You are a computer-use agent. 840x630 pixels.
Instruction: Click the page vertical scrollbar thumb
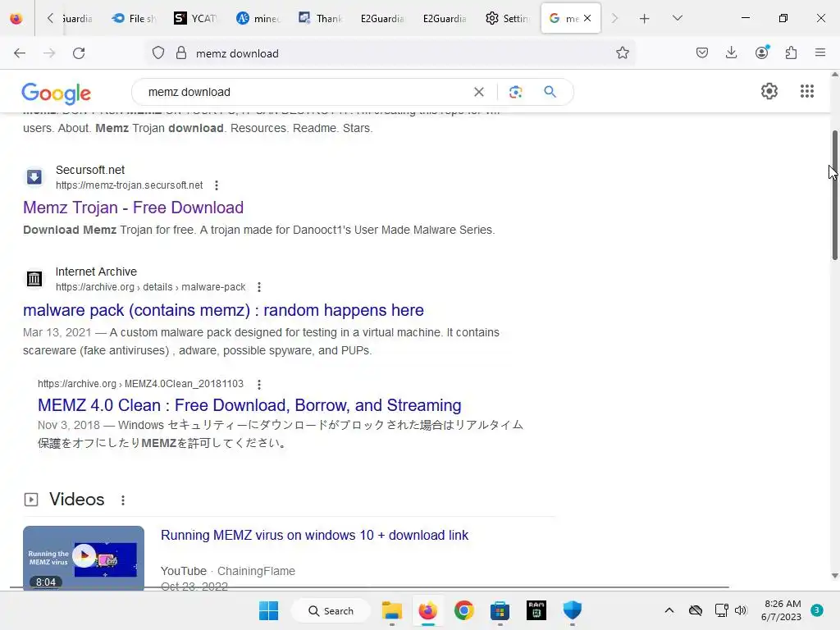coord(834,195)
